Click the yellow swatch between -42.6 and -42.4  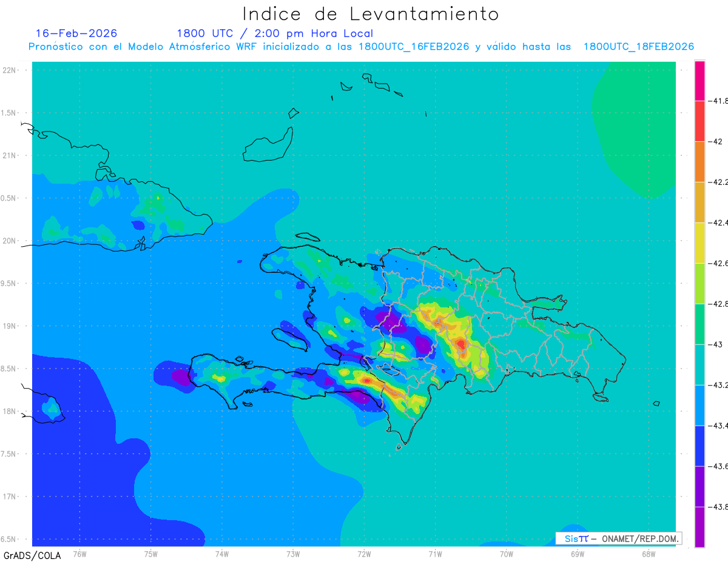(699, 243)
